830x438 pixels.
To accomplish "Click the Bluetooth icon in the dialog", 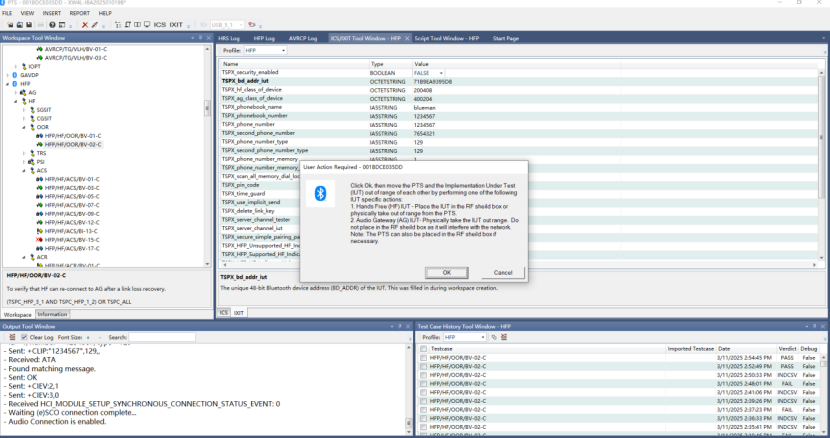I will point(320,193).
